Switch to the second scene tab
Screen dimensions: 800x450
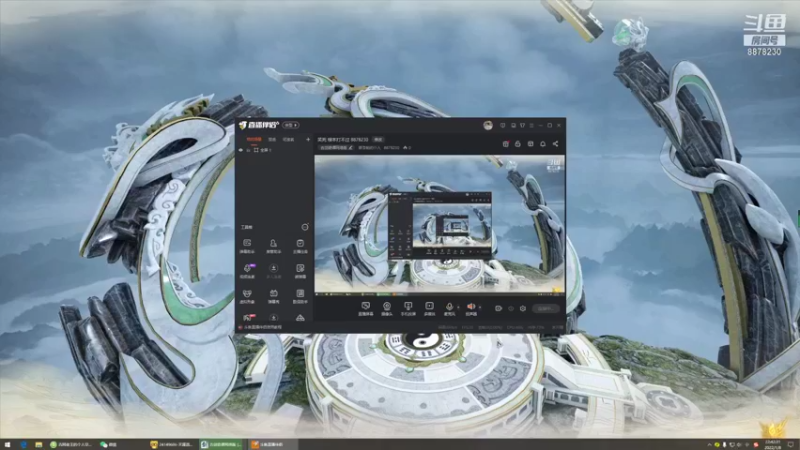pos(272,139)
